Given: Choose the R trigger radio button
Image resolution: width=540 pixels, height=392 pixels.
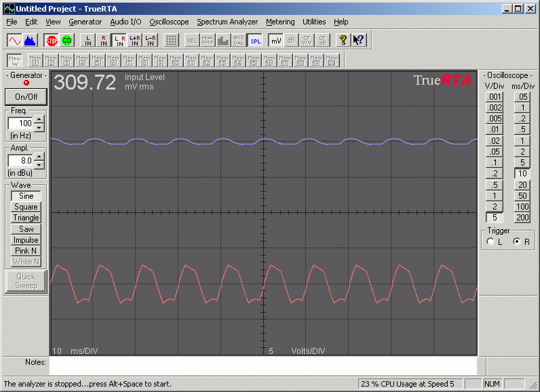Looking at the screenshot, I should (x=516, y=241).
